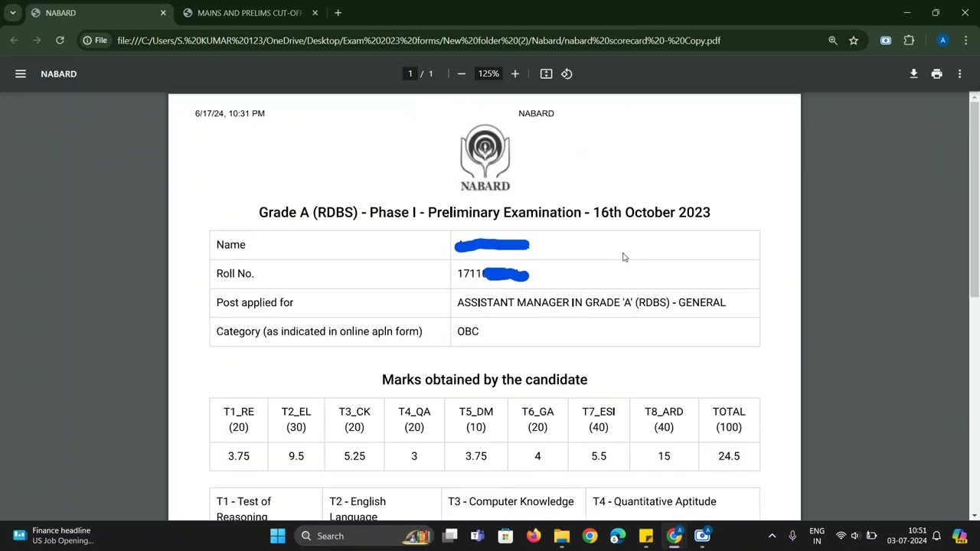Click the address bar URL
Screen dimensions: 980x551
pyautogui.click(x=419, y=41)
